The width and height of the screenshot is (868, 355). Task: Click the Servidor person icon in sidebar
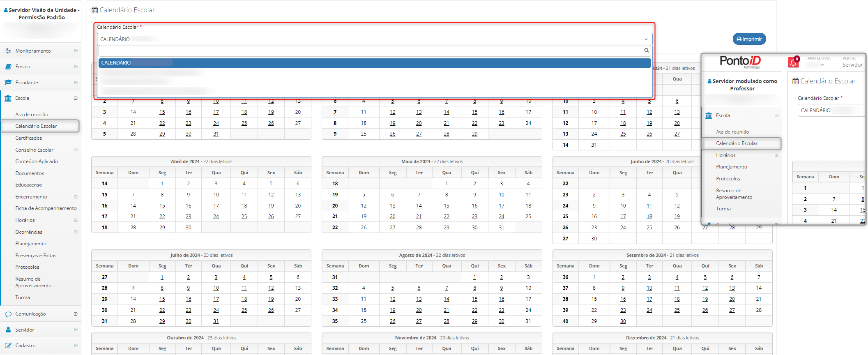tap(8, 330)
